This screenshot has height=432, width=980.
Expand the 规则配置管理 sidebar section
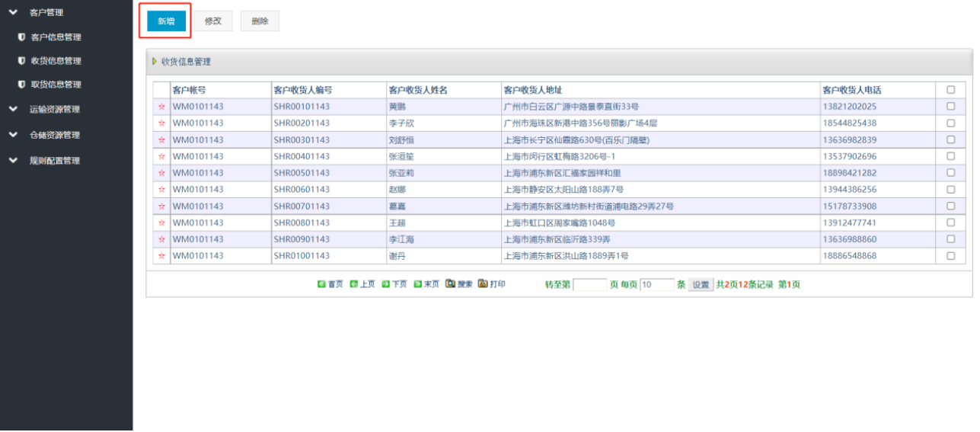tap(13, 161)
